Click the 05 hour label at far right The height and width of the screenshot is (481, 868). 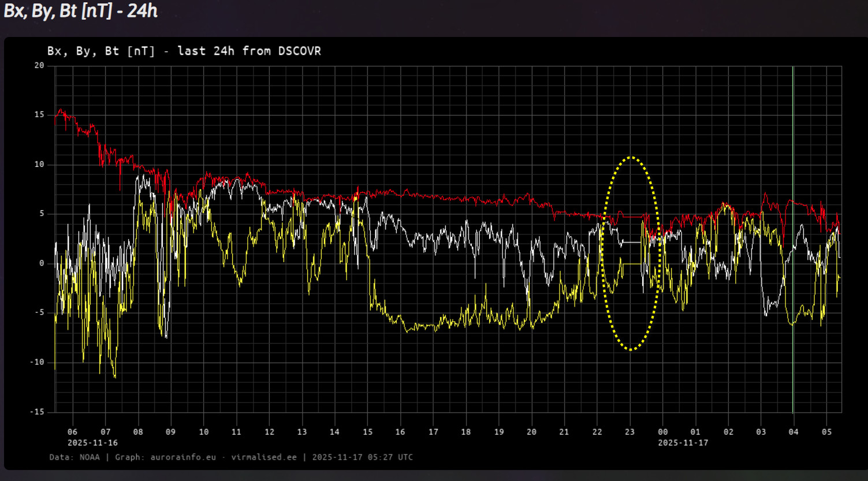[x=826, y=432]
